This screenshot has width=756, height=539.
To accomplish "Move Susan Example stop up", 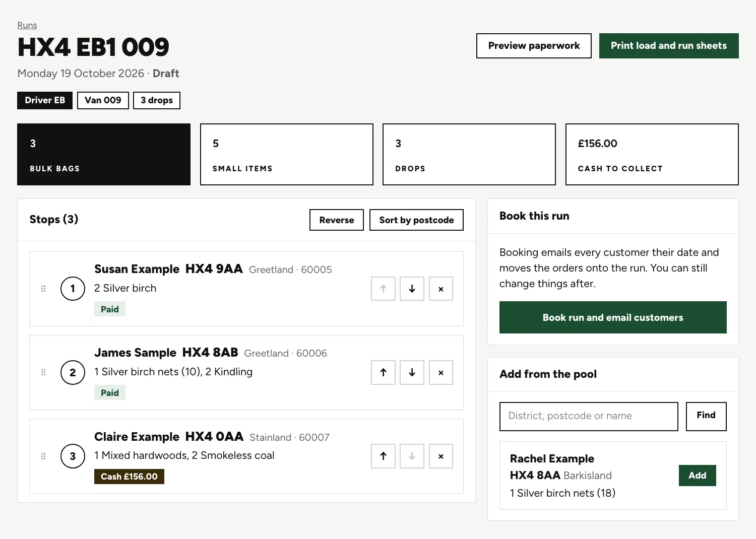I will click(383, 289).
